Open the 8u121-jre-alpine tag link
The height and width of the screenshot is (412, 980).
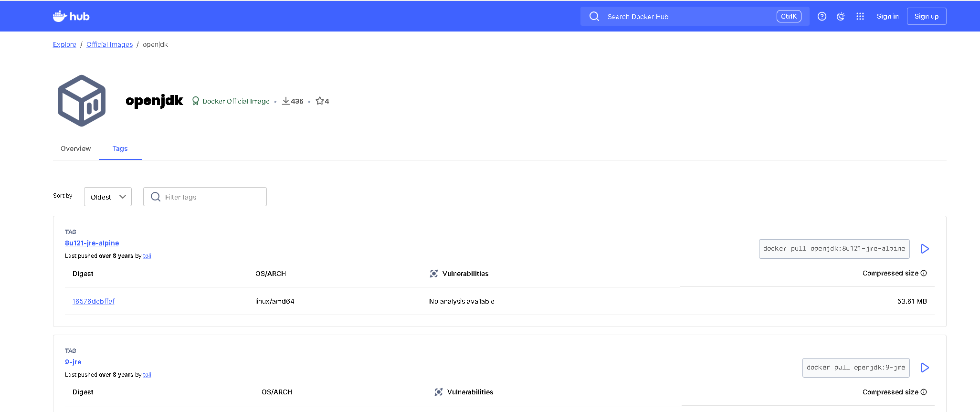pyautogui.click(x=92, y=243)
